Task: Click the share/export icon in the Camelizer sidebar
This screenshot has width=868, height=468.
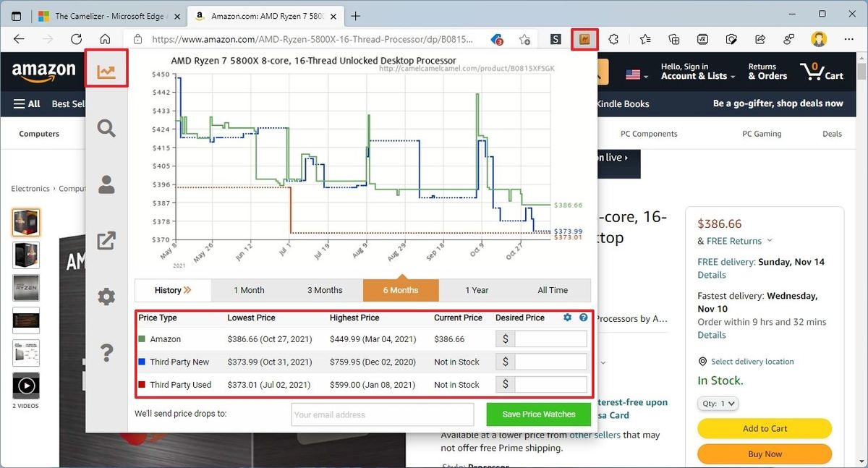Action: (x=106, y=240)
